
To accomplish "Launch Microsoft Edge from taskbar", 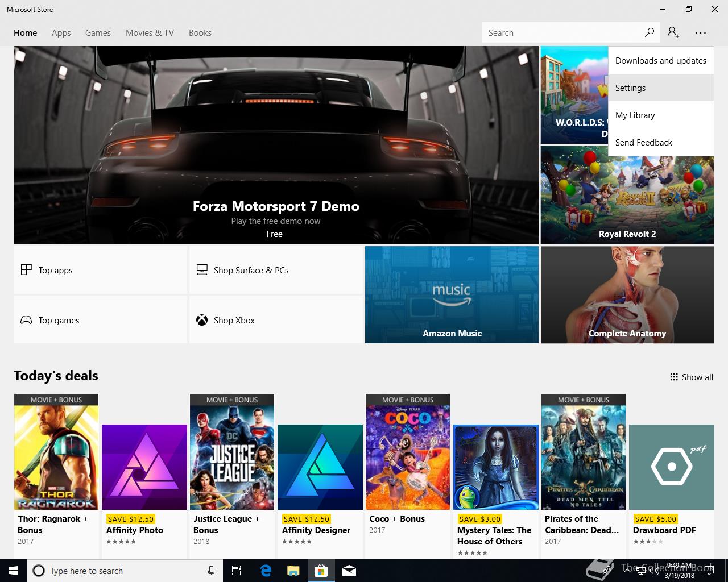I will click(x=265, y=571).
